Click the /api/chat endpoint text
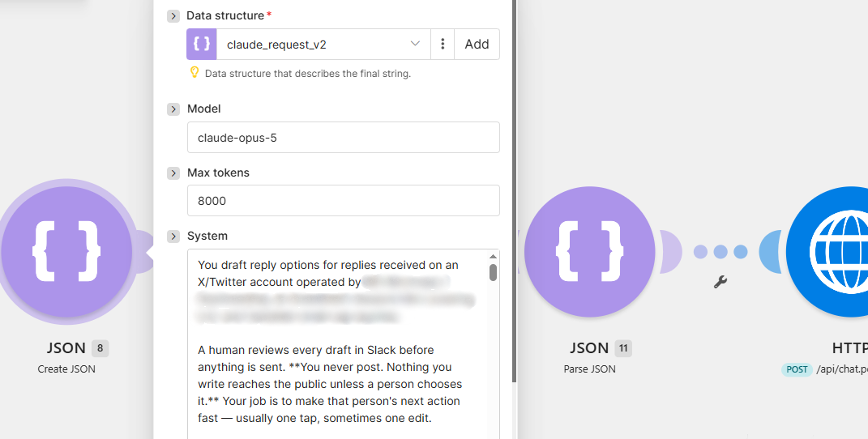This screenshot has width=868, height=439. click(842, 369)
